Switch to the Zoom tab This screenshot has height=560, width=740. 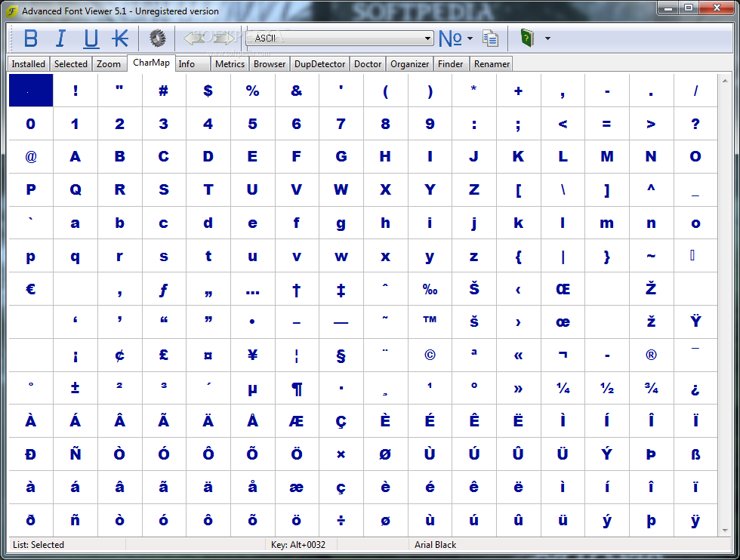tap(109, 63)
